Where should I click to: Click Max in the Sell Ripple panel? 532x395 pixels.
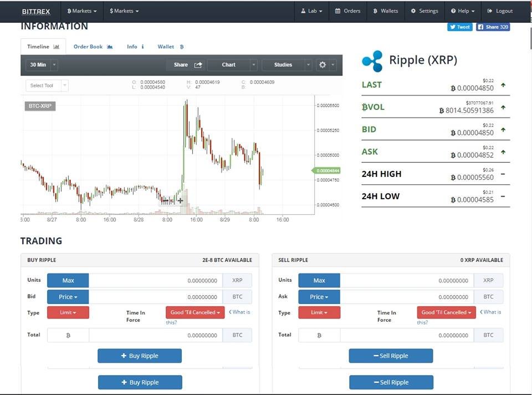(319, 281)
